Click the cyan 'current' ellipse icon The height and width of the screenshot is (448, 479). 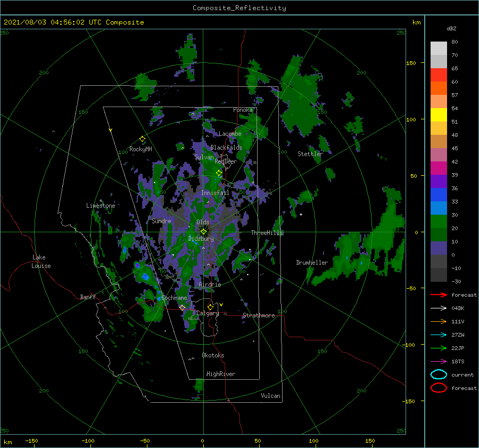click(x=439, y=374)
